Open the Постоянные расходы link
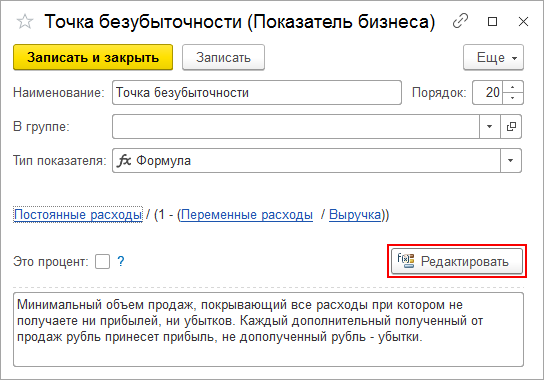 click(78, 215)
